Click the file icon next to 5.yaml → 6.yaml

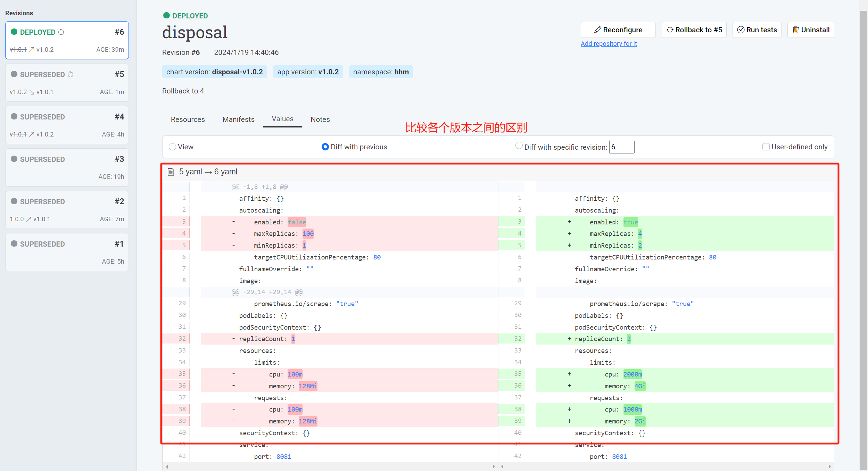[171, 172]
